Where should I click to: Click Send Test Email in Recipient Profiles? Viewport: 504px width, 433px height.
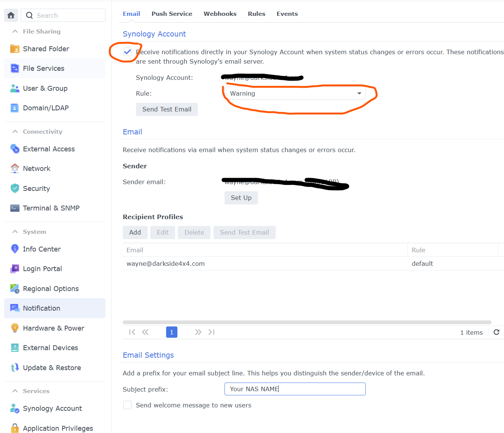244,232
